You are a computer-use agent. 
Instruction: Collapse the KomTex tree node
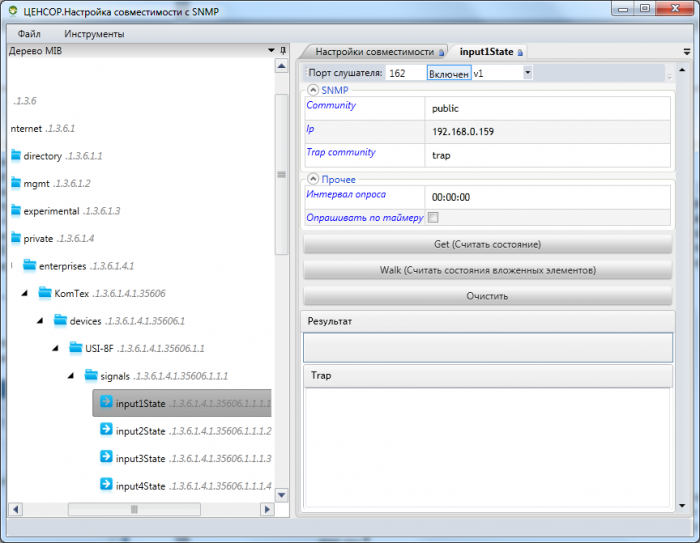(x=25, y=293)
